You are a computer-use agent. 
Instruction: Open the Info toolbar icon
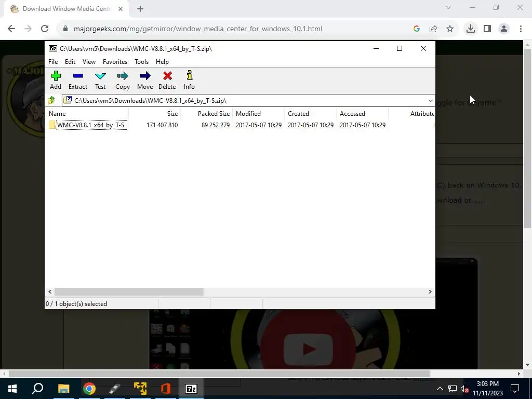coord(189,80)
